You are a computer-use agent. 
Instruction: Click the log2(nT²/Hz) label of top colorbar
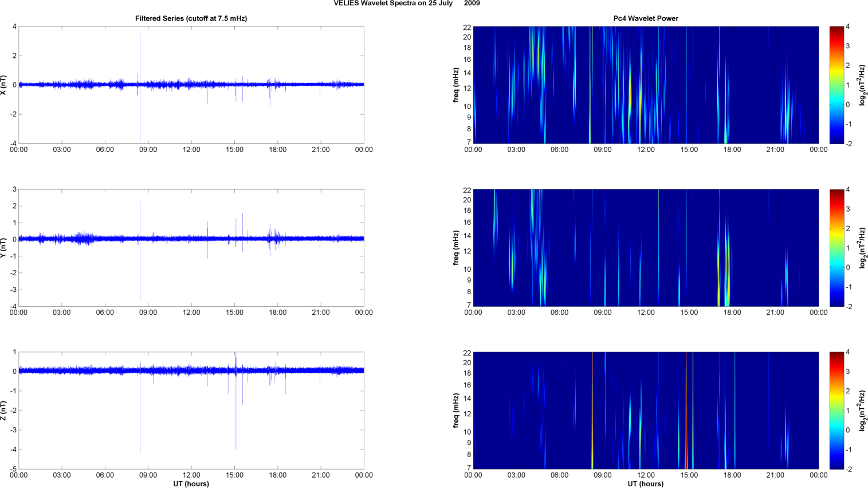click(862, 85)
